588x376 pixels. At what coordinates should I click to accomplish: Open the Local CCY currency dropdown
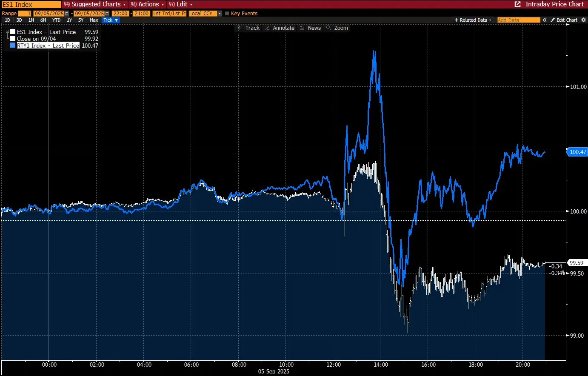click(206, 14)
